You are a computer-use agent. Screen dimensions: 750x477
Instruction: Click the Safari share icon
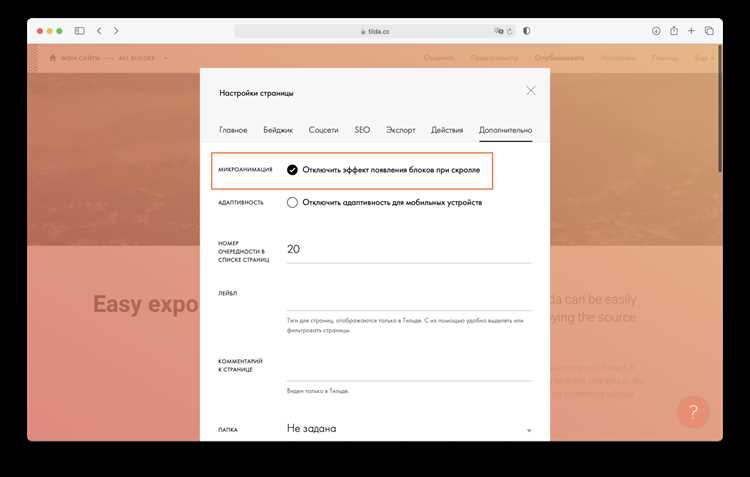pos(674,31)
